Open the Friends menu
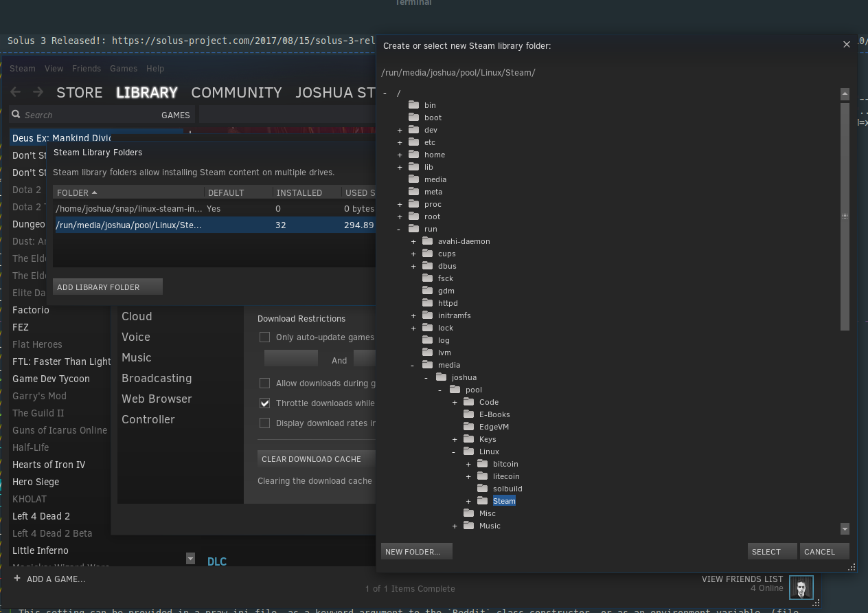The height and width of the screenshot is (613, 868). pos(87,68)
